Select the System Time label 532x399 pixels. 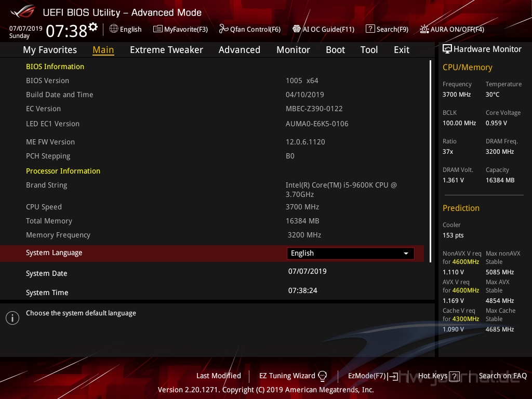point(47,292)
